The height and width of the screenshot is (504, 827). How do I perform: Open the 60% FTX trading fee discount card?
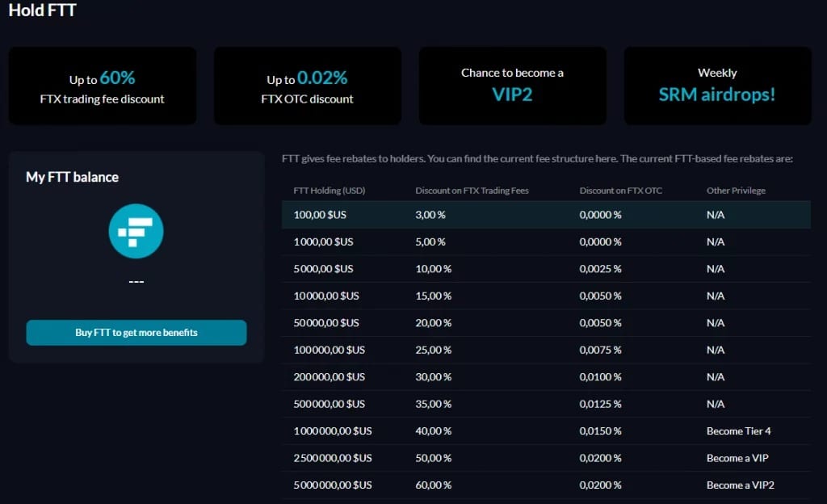103,86
